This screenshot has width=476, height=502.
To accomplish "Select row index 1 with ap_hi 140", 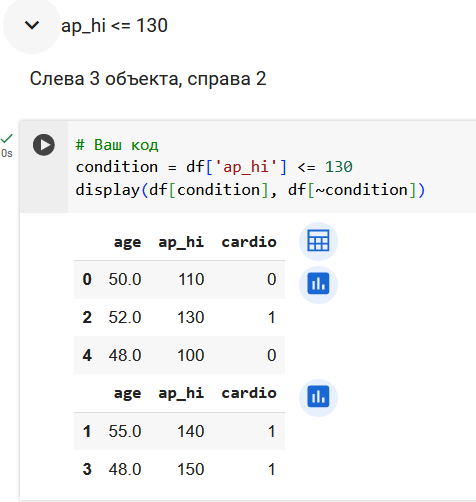I will pyautogui.click(x=179, y=431).
